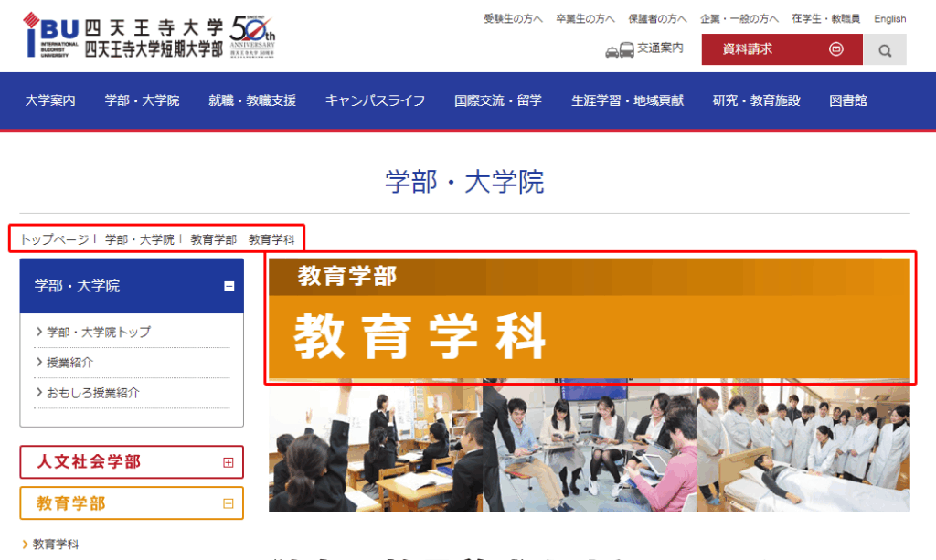Click the search magnifier icon
The width and height of the screenshot is (936, 560).
(x=884, y=50)
